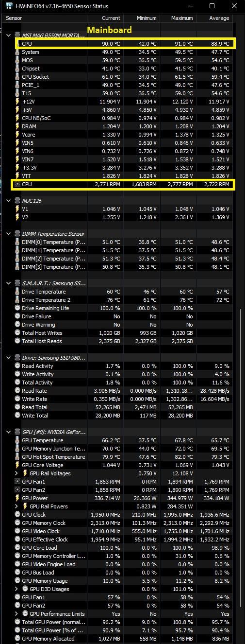Expand GPU D3D Usages entry
Image resolution: width=245 pixels, height=644 pixels.
[17, 589]
